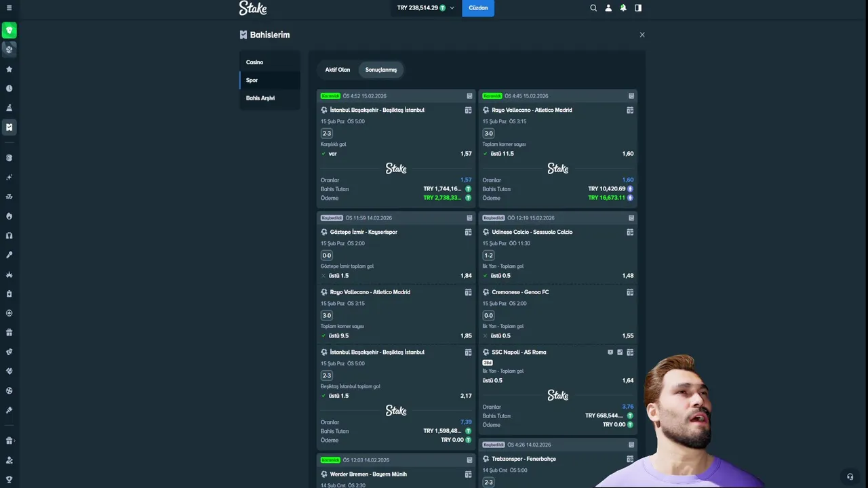Viewport: 868px width, 488px height.
Task: Close the Bahislerim panel
Action: click(642, 35)
